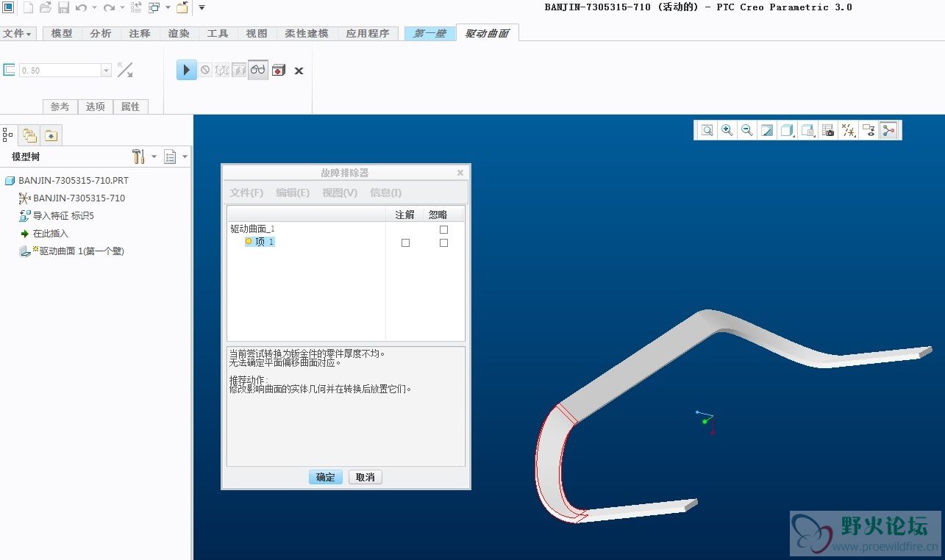
Task: Switch to the 工具 ribbon tab
Action: pos(218,34)
